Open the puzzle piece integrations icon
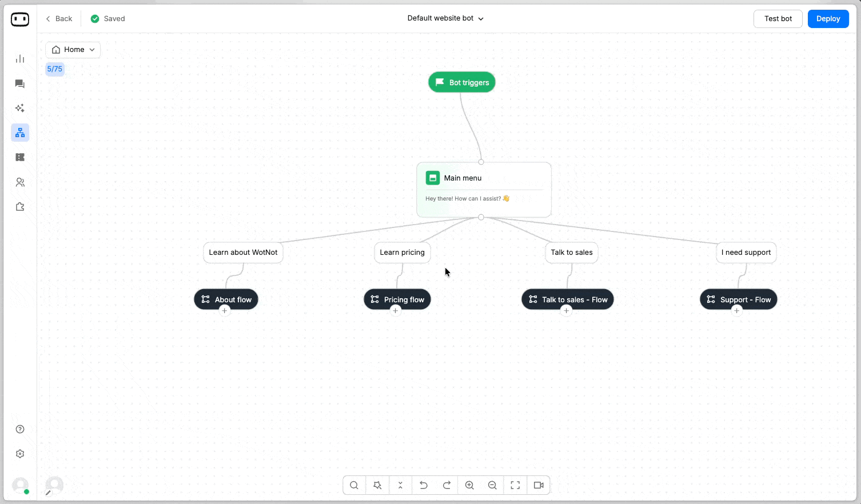The width and height of the screenshot is (861, 504). click(20, 207)
